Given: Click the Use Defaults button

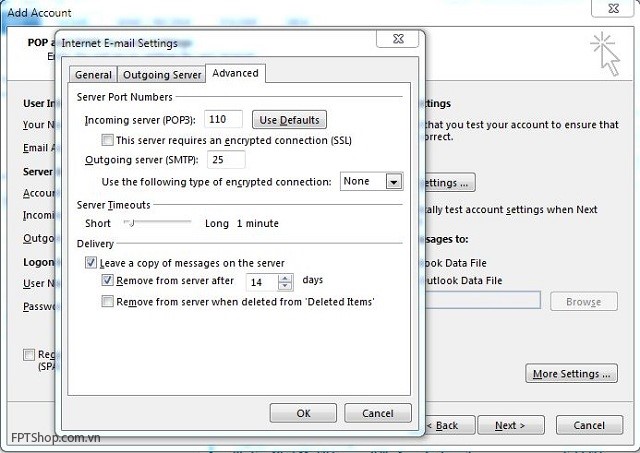Looking at the screenshot, I should (x=289, y=120).
